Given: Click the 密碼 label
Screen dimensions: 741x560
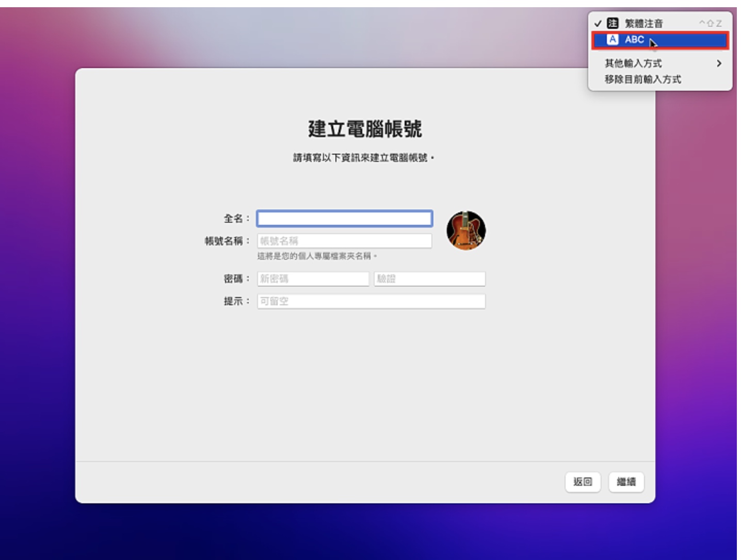Looking at the screenshot, I should (x=237, y=279).
